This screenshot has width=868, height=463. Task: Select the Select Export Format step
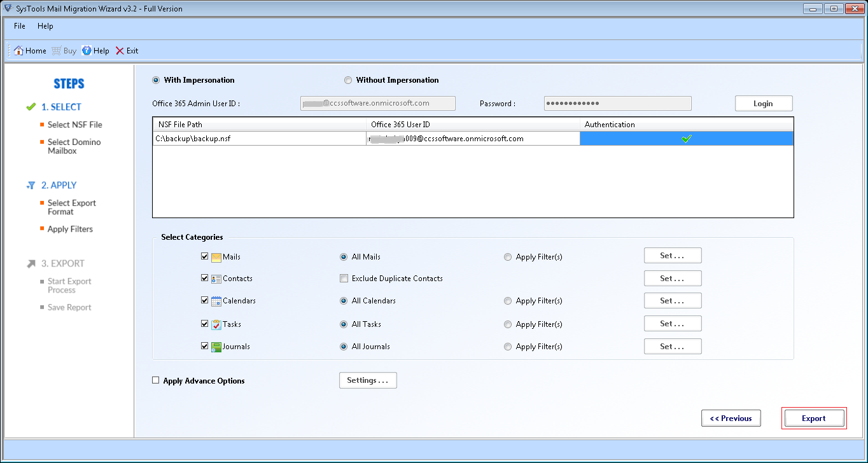pos(72,207)
